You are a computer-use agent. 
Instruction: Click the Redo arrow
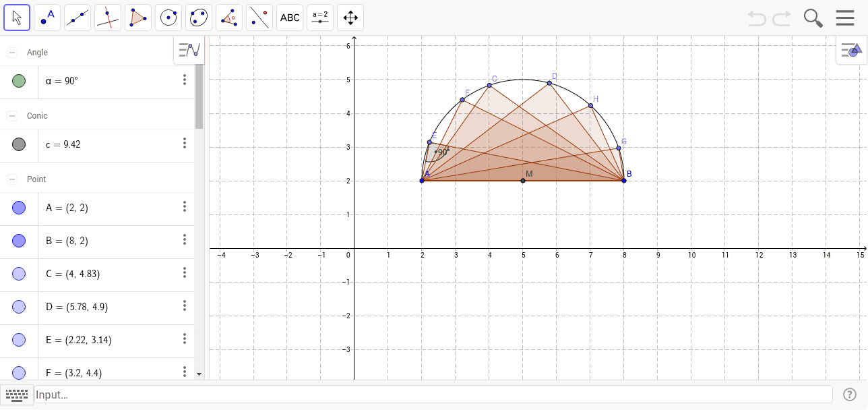782,18
